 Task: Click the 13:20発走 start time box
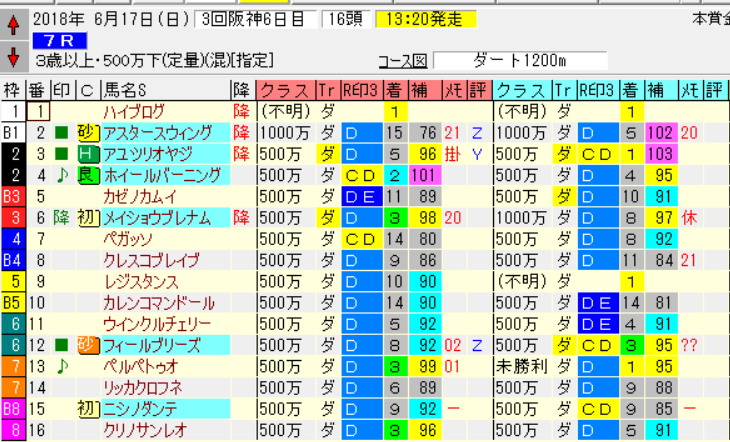(426, 20)
